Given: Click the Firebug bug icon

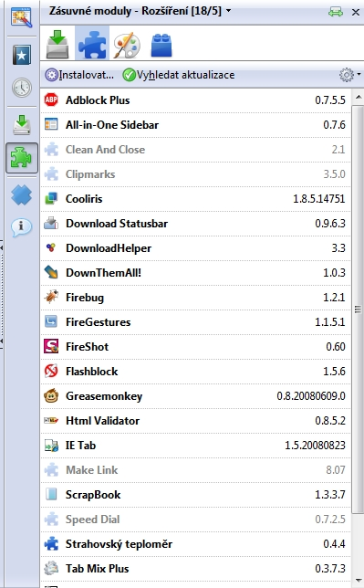Looking at the screenshot, I should tap(51, 297).
